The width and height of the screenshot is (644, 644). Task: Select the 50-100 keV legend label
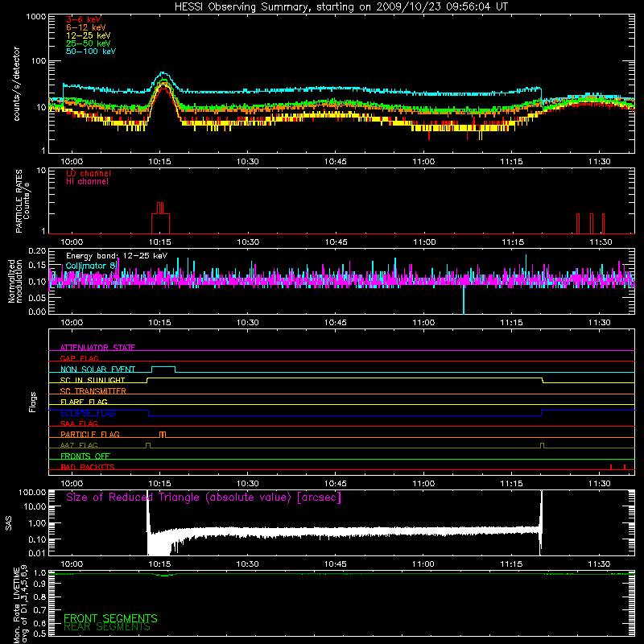(91, 52)
